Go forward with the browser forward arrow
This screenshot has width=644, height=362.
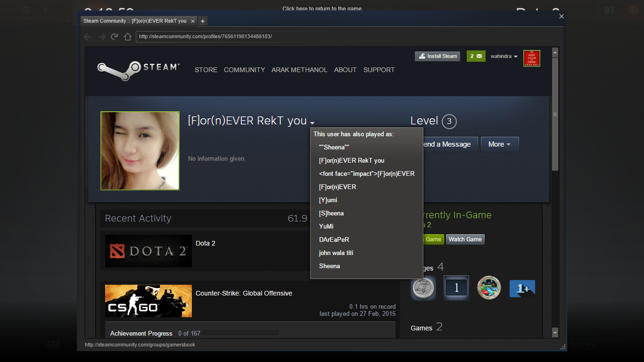tap(102, 37)
